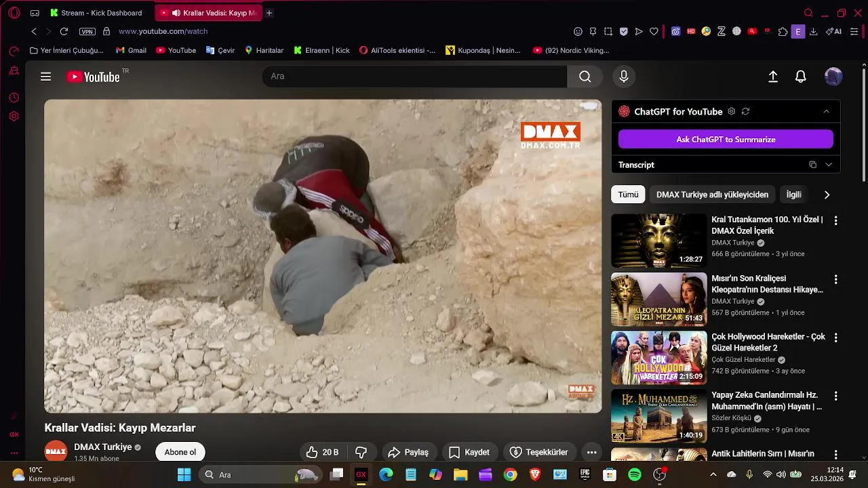This screenshot has height=488, width=868.
Task: Open the extensions puzzle-piece icon
Action: 783,31
